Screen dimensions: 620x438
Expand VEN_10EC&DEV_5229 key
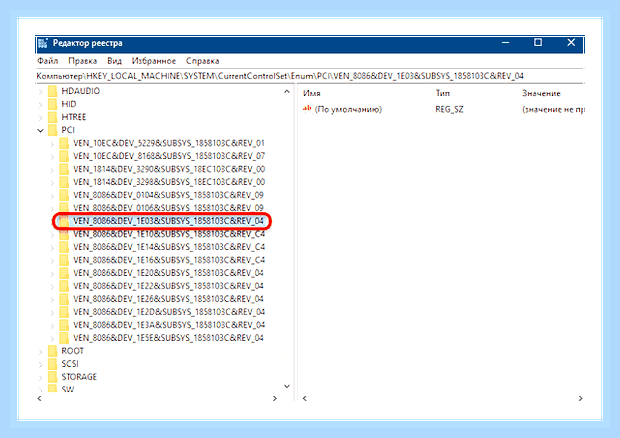pyautogui.click(x=52, y=143)
